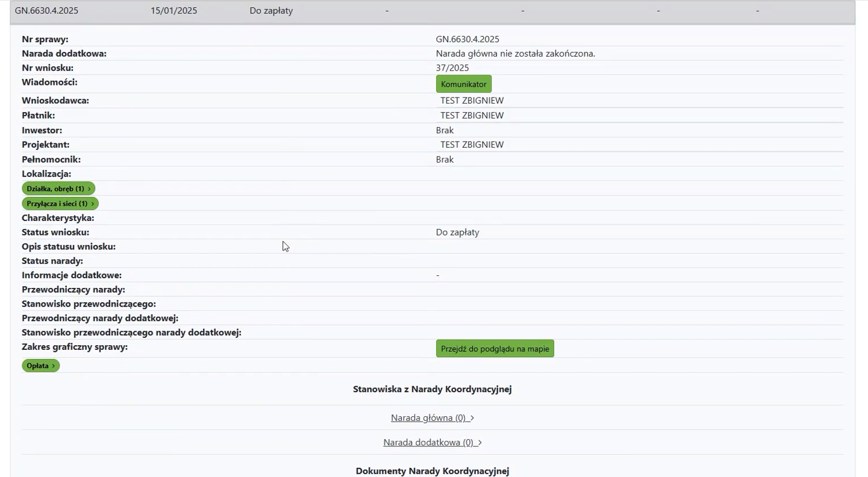Click the Zakres graficzny sprawy label
Image resolution: width=868 pixels, height=477 pixels.
coord(75,347)
